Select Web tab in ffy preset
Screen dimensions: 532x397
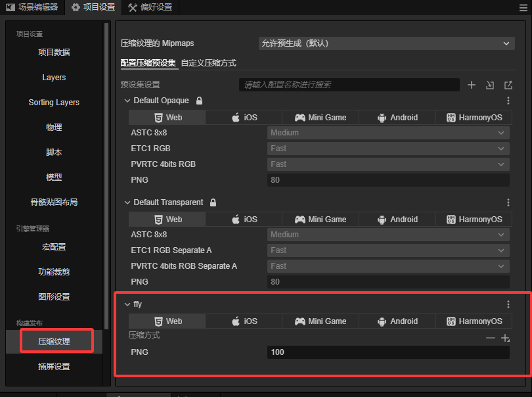pos(167,321)
